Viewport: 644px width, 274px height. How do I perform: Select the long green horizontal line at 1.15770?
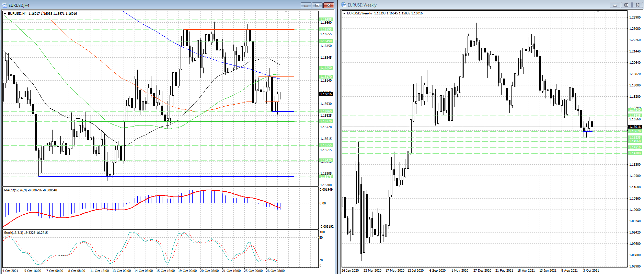[185, 121]
